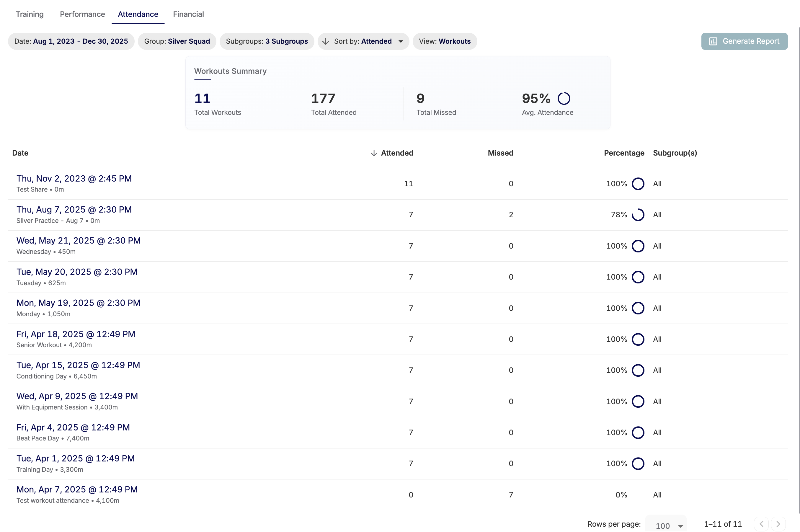Switch to the Performance tab

click(x=82, y=14)
